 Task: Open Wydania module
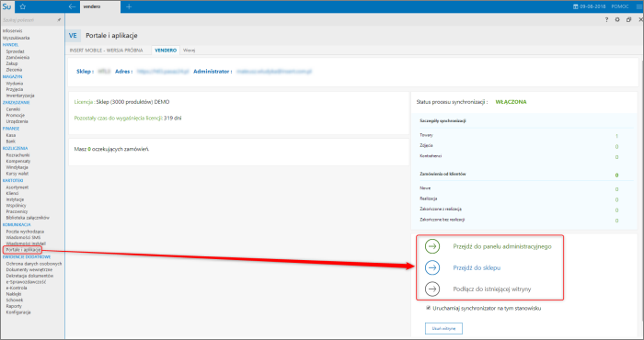(15, 84)
